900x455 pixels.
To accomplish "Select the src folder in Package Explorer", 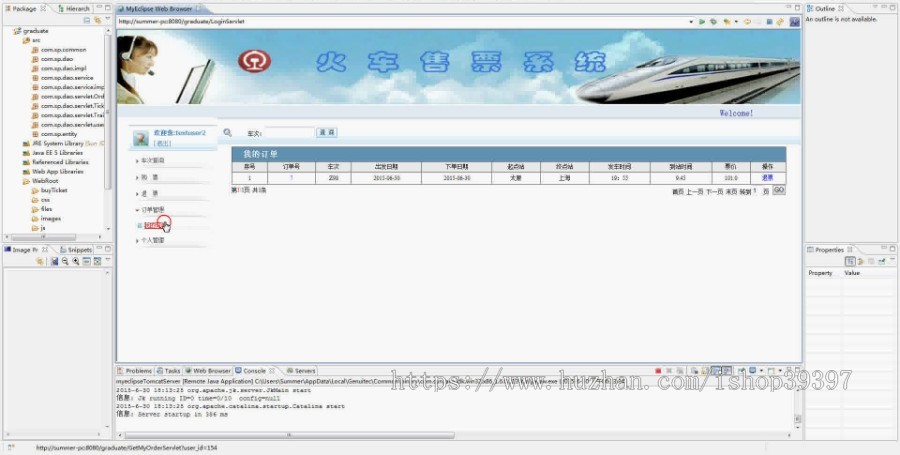I will coord(32,40).
